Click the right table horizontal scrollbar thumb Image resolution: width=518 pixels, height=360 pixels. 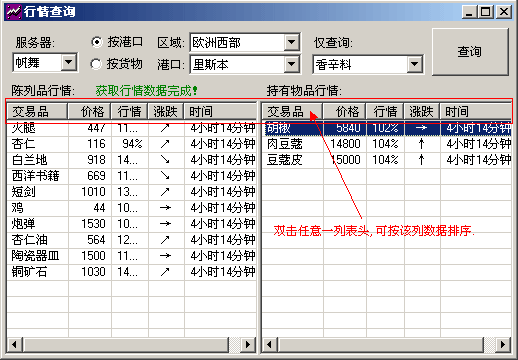pos(381,345)
